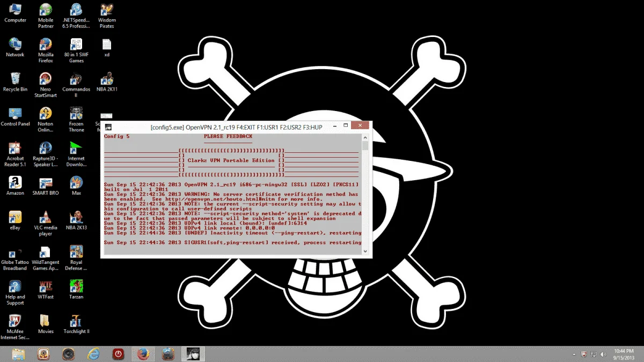Open the Internet Download shortcut
644x362 pixels.
[76, 154]
